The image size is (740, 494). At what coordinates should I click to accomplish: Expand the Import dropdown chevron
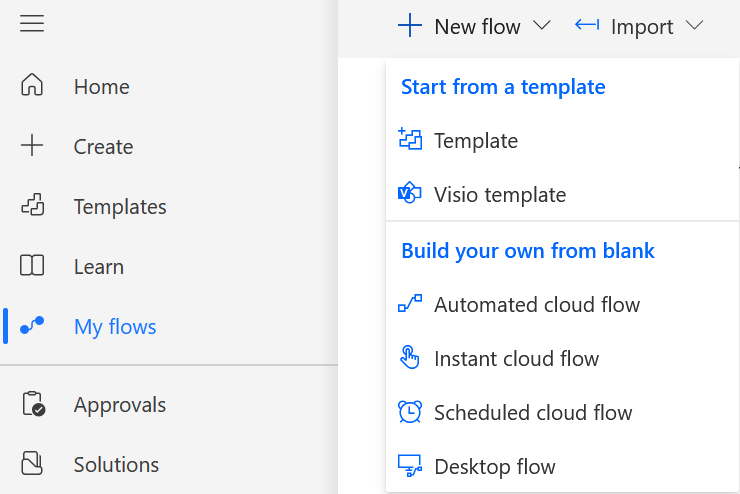695,25
